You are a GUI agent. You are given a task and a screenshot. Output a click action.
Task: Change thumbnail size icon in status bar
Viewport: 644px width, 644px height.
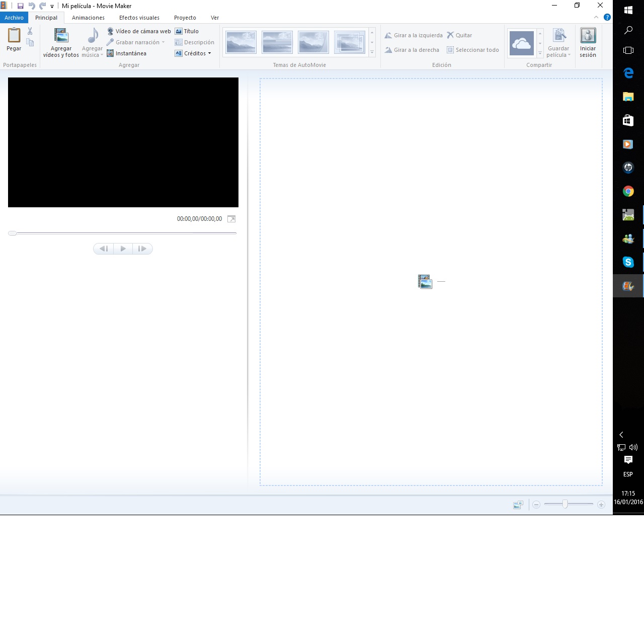point(518,505)
